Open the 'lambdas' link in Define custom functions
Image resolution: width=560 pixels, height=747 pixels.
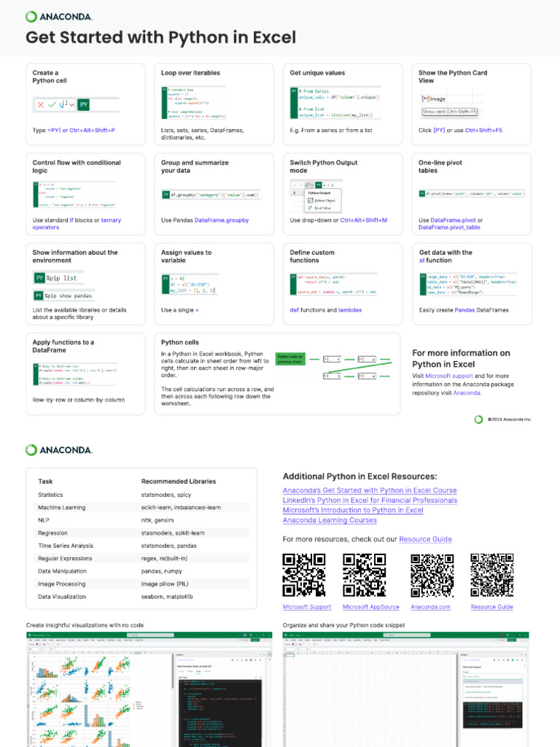pos(350,309)
